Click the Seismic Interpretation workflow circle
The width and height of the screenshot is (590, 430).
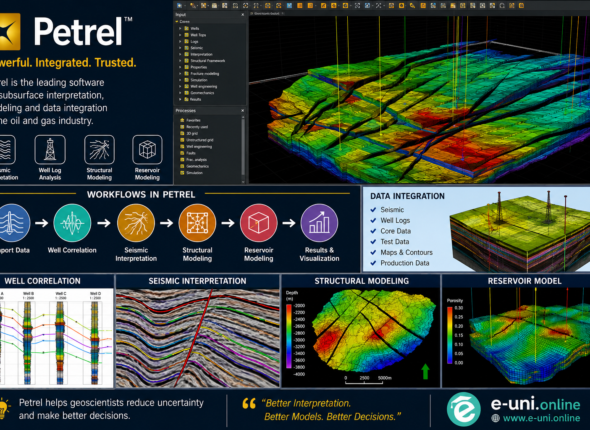[136, 223]
